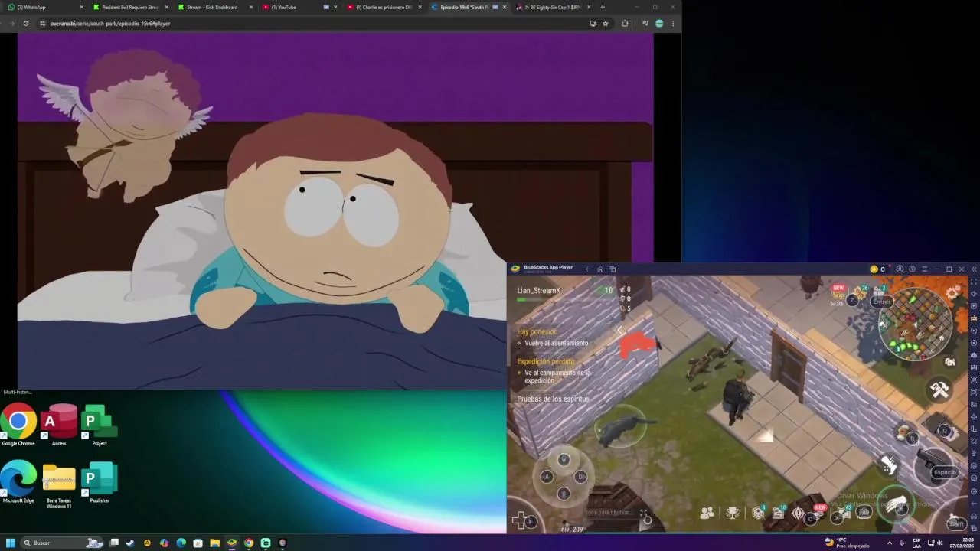Click the BlueStacks coin balance
Image resolution: width=980 pixels, height=551 pixels.
click(x=877, y=269)
